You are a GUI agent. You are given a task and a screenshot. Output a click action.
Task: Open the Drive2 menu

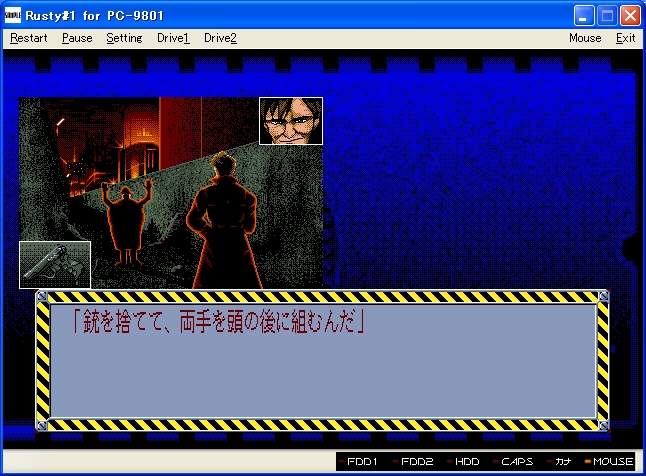coord(220,38)
